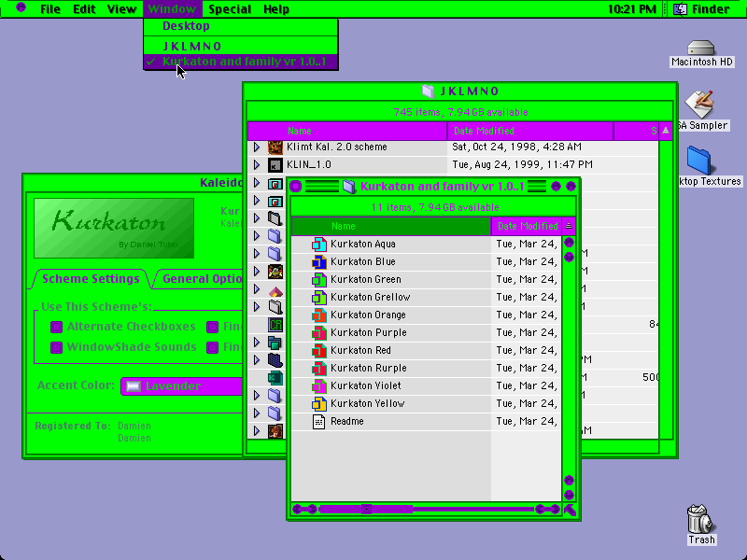
Task: Click 'Sat, Oct 24, 1998, 4:28 AM' date
Action: point(517,147)
